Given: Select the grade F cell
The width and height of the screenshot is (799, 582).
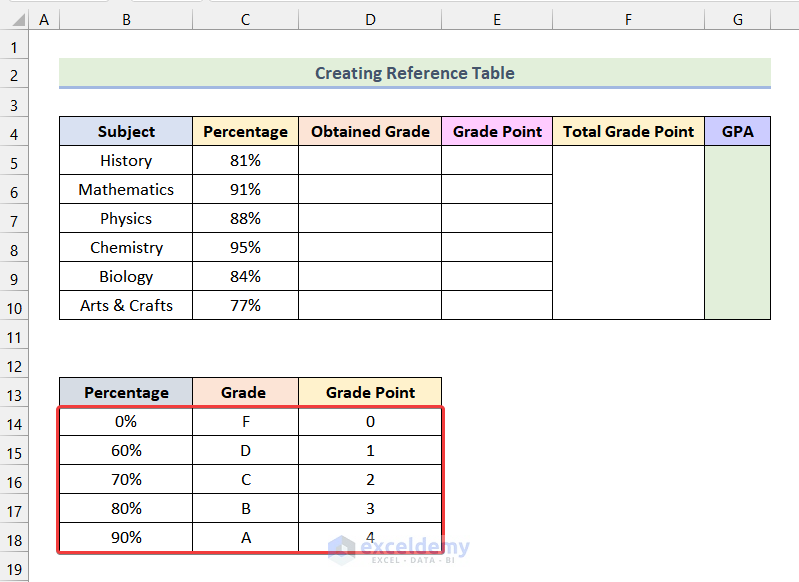Looking at the screenshot, I should pyautogui.click(x=245, y=422).
